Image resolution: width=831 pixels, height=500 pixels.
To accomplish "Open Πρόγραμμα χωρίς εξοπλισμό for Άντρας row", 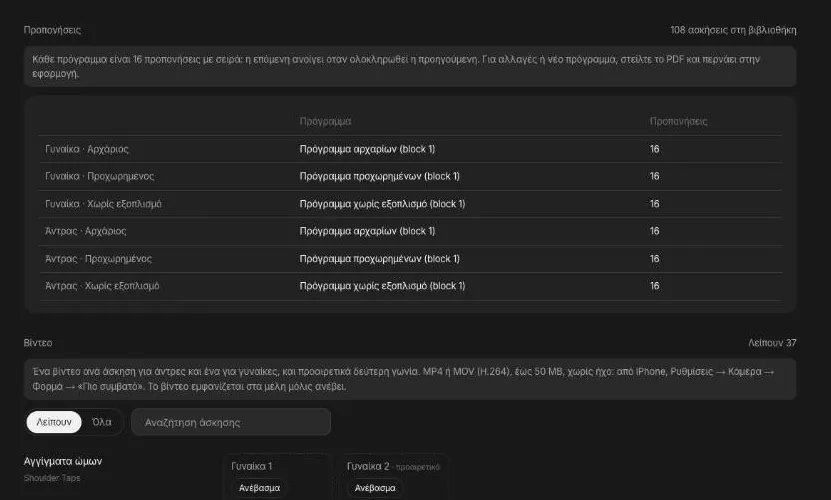I will (382, 286).
